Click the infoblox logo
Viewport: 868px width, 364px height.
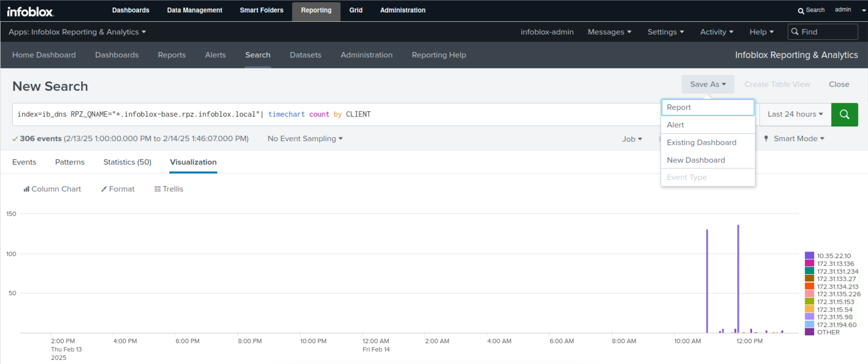point(30,12)
